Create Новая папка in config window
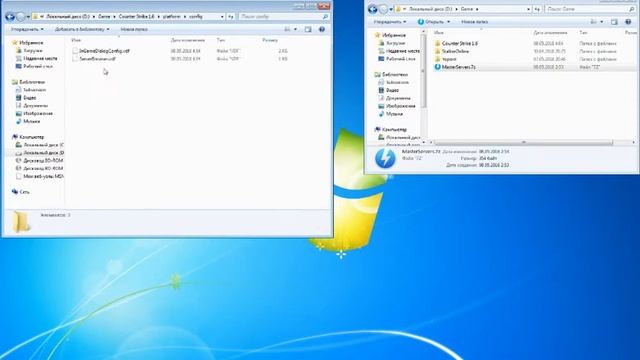Image resolution: width=640 pixels, height=360 pixels. click(134, 29)
